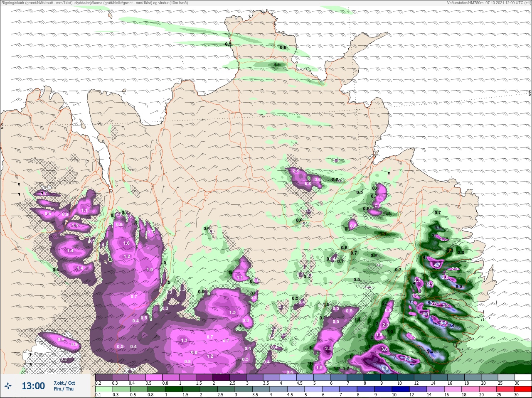Pick the darkest purple swatch in upper legend

[x=222, y=377]
